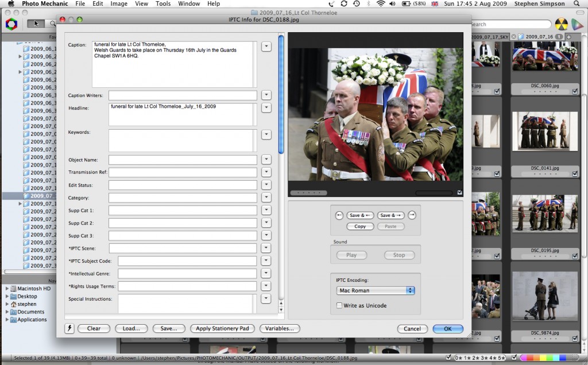This screenshot has height=365, width=588.
Task: Toggle checkbox on DSC_9874.jpg thumbnail
Action: point(575,339)
